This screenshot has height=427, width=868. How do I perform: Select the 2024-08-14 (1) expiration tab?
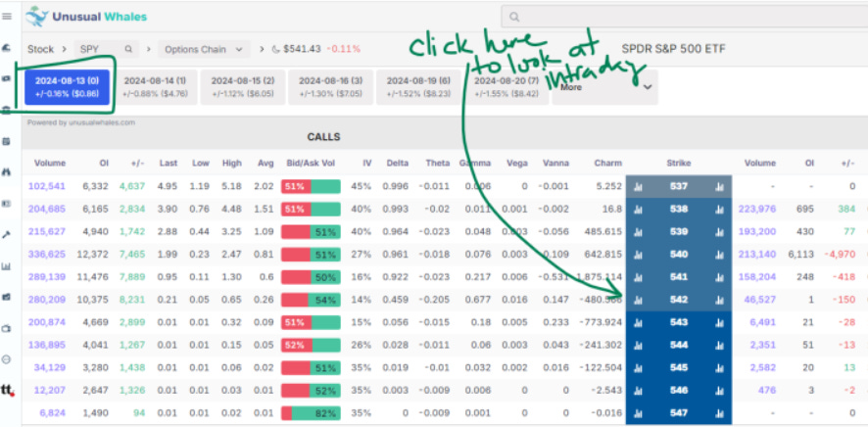(x=155, y=87)
